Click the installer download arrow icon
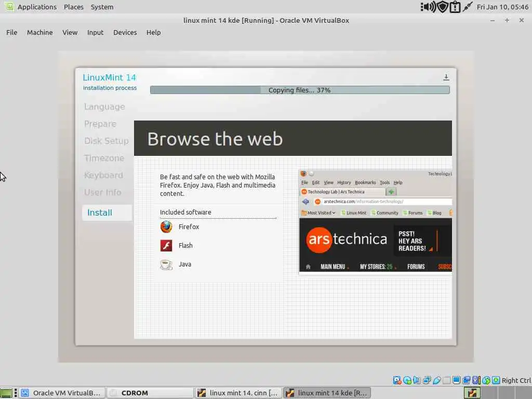The width and height of the screenshot is (532, 399). 446,77
